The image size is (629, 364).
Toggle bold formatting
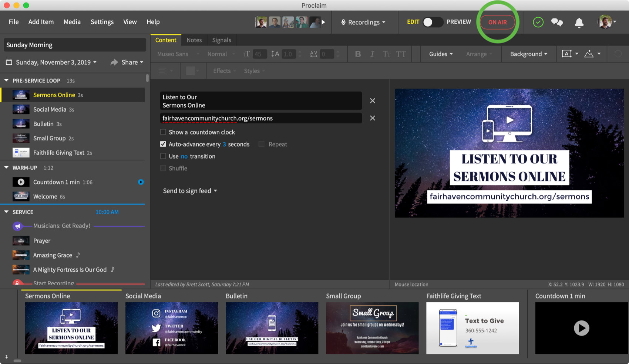[x=358, y=54]
